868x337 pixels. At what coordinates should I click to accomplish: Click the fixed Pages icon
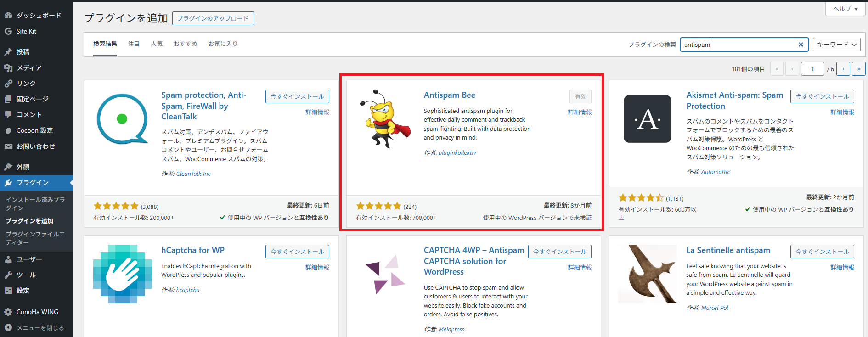8,99
